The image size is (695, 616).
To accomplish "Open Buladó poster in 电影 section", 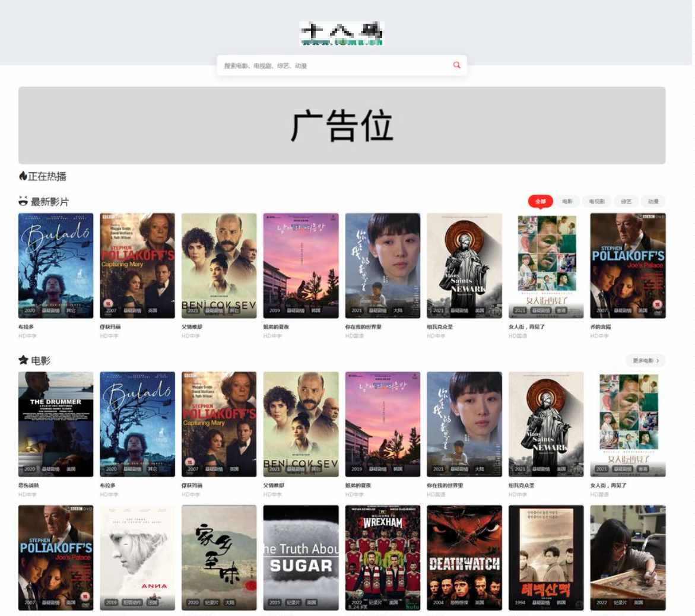I will click(x=138, y=424).
